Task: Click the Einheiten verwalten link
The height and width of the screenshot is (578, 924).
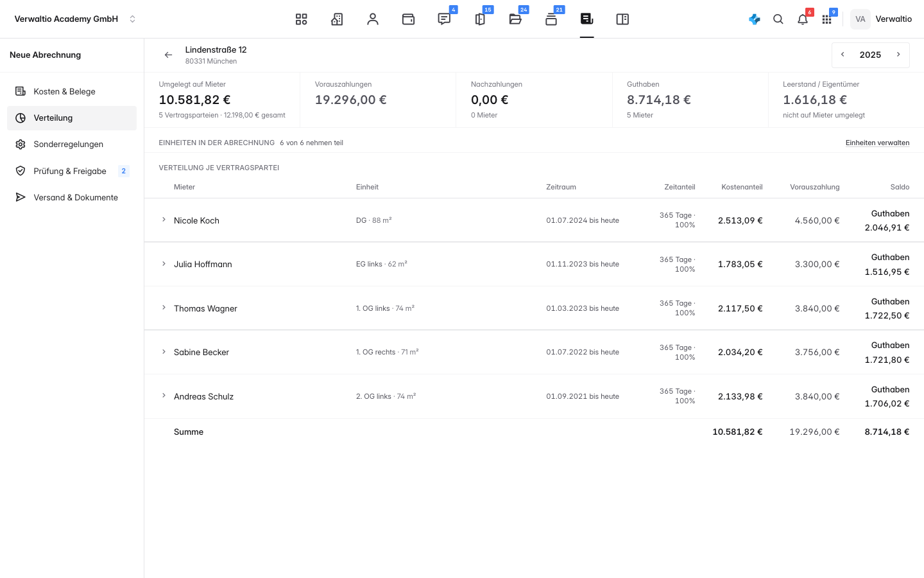Action: click(x=877, y=143)
